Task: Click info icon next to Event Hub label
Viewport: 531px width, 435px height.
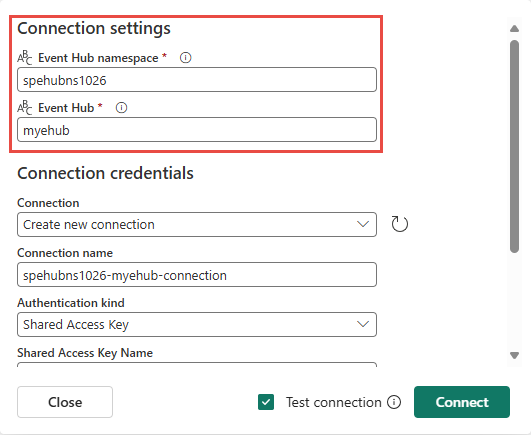Action: (121, 108)
